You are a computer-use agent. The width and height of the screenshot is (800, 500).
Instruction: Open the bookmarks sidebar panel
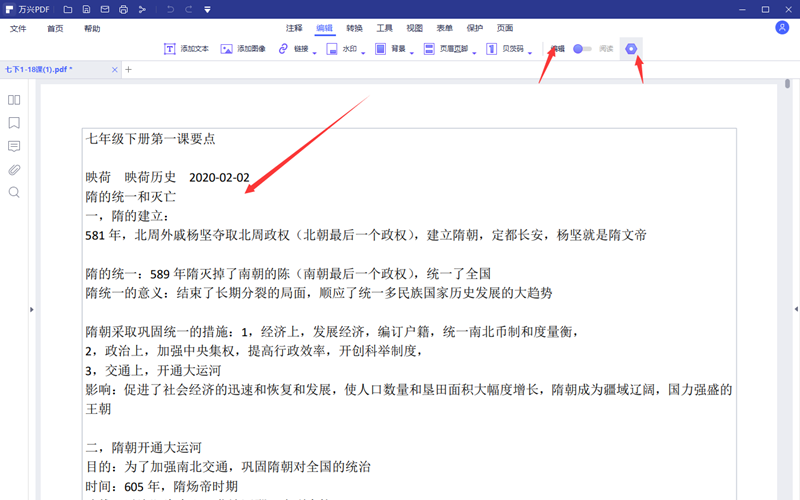pyautogui.click(x=14, y=123)
